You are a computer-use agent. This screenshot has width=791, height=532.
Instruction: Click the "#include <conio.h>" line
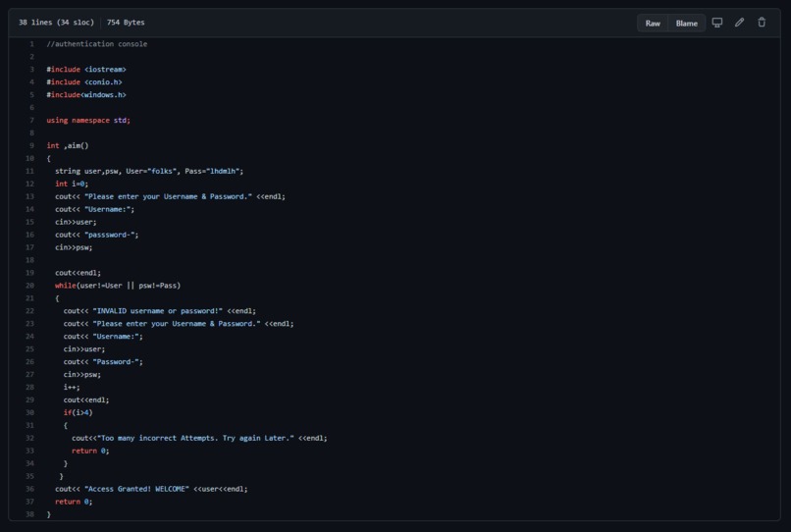tap(84, 81)
